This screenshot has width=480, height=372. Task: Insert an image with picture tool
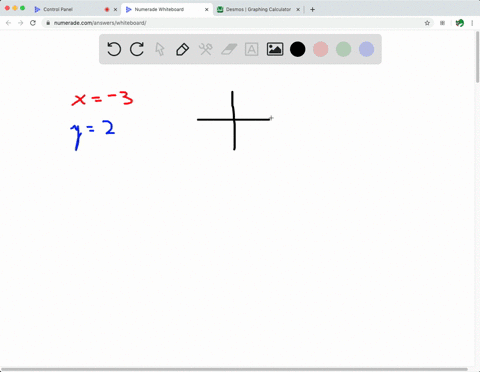[x=275, y=49]
